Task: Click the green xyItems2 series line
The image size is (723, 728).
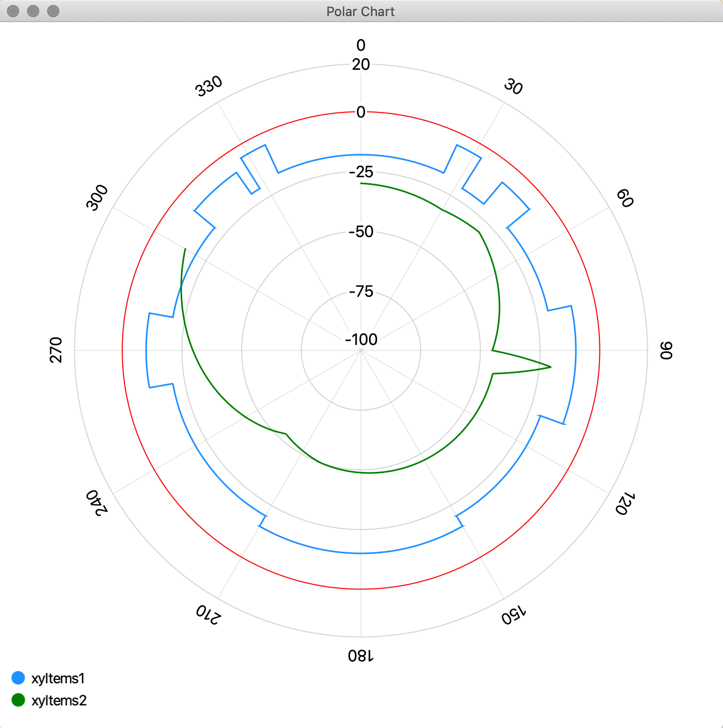Action: [369, 472]
